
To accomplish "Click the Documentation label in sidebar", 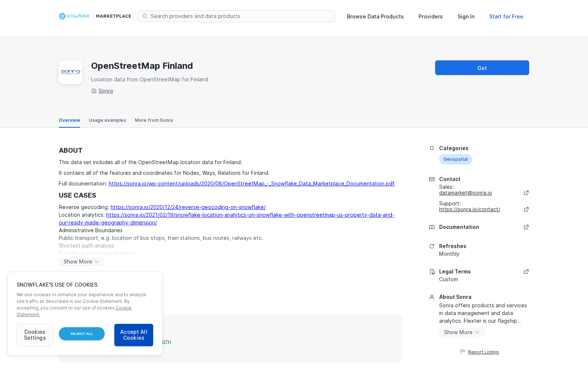I will (459, 227).
